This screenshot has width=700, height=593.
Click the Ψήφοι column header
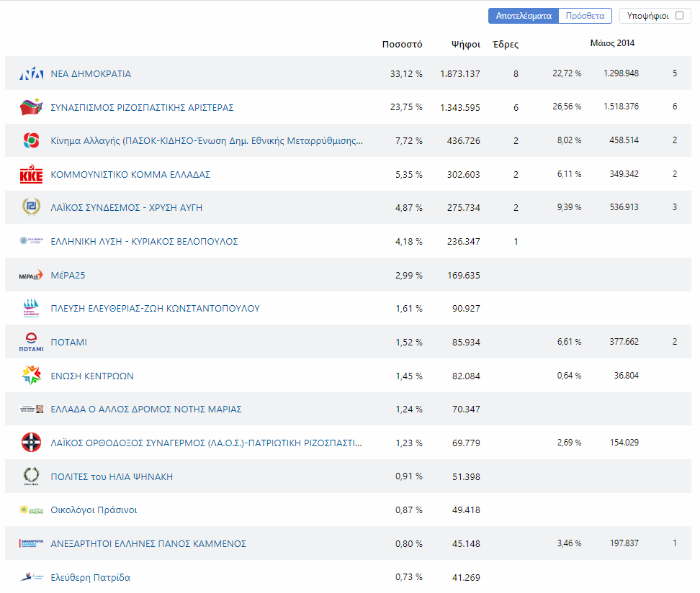click(x=466, y=44)
